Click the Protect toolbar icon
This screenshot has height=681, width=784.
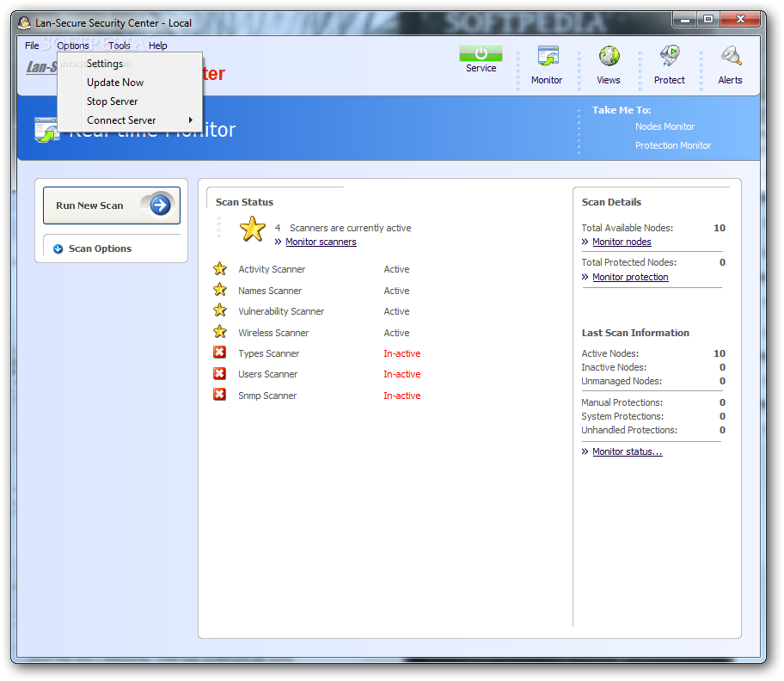tap(670, 56)
